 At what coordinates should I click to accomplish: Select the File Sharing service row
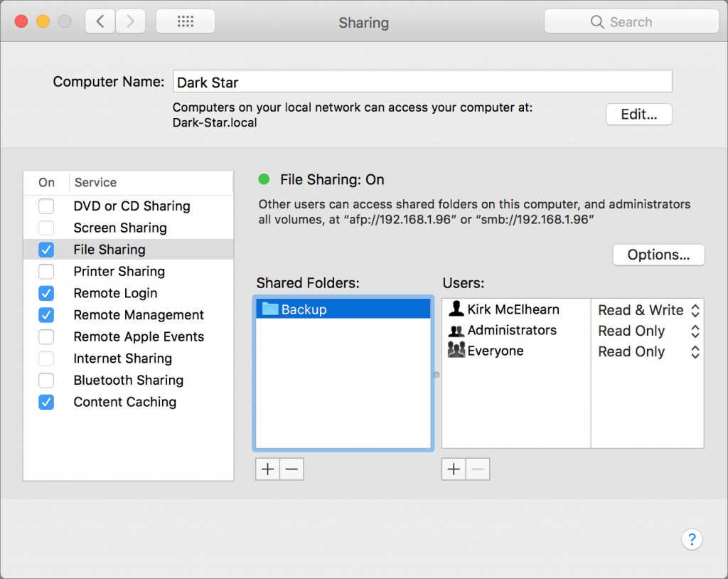pyautogui.click(x=128, y=250)
